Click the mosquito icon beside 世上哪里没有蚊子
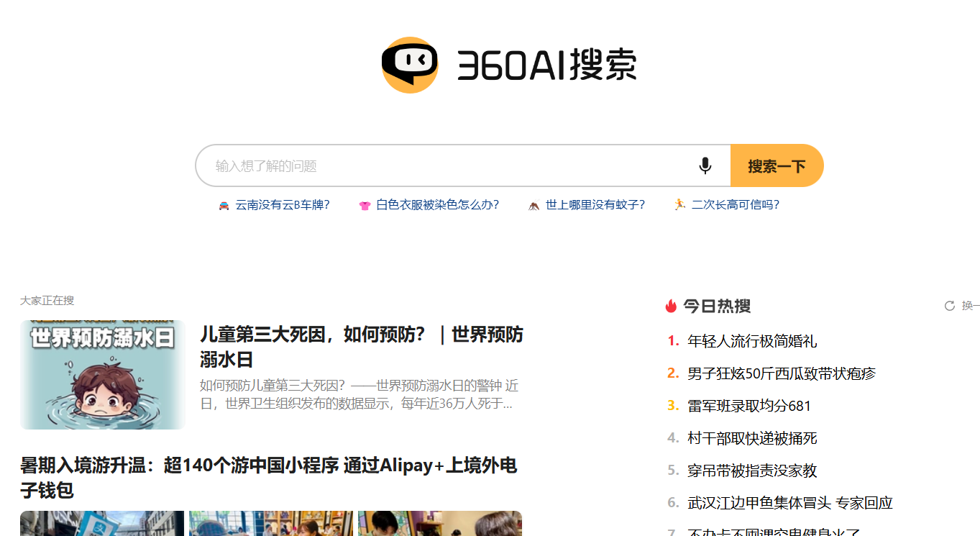 [533, 205]
